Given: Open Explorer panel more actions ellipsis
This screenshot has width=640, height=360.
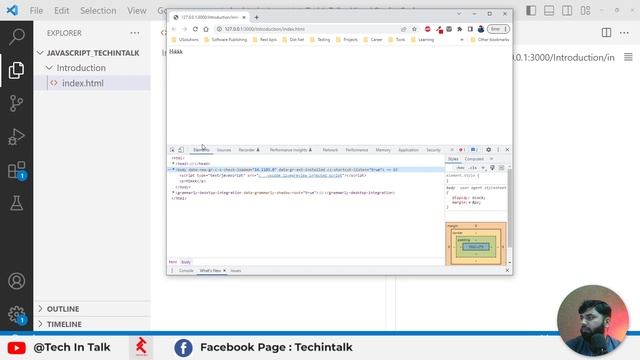Looking at the screenshot, I should tap(135, 33).
